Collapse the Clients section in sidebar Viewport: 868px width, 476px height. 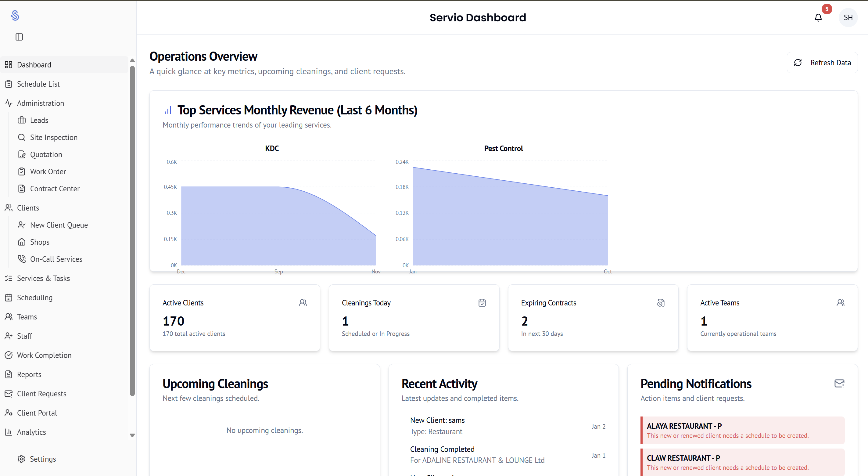click(28, 208)
